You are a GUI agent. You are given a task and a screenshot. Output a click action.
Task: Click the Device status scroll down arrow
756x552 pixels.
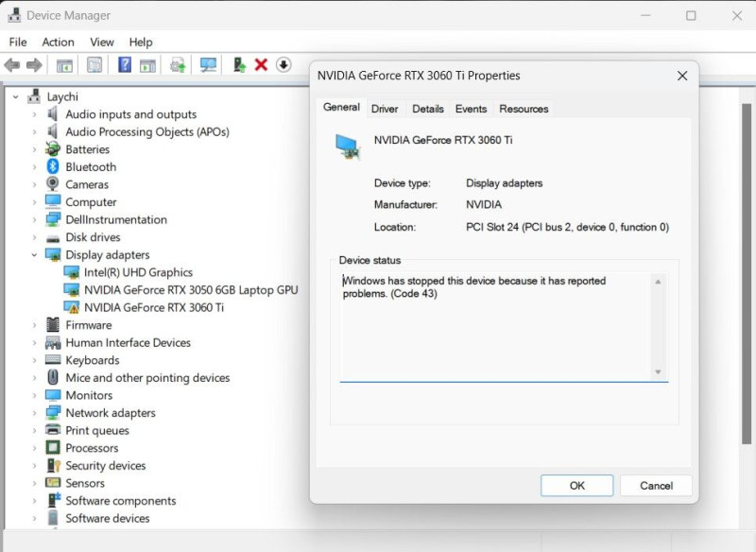click(x=658, y=371)
